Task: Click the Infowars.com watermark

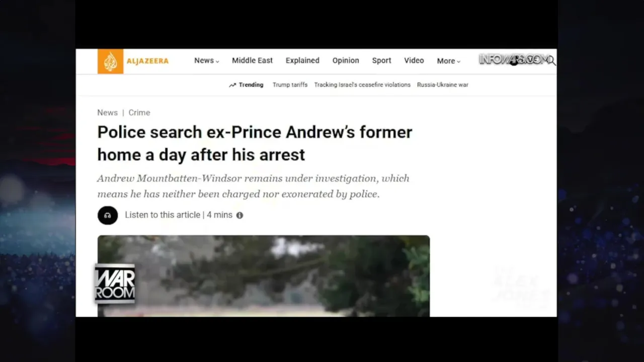Action: click(513, 59)
